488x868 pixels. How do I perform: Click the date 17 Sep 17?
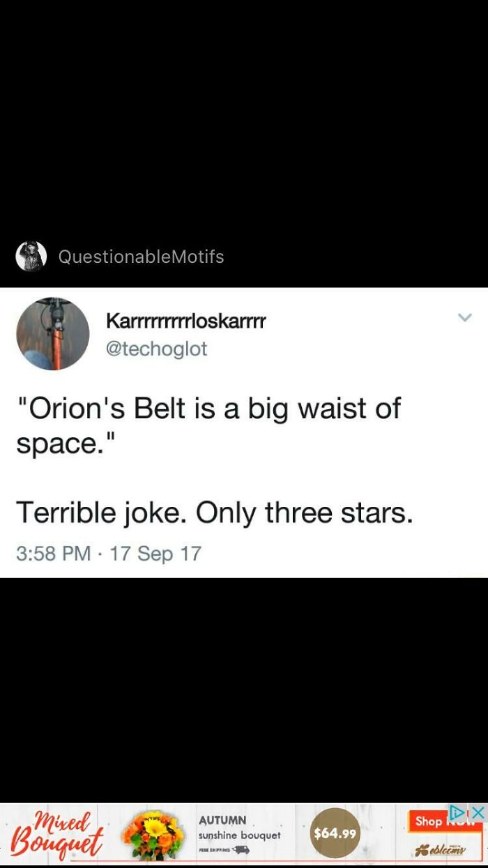(155, 554)
